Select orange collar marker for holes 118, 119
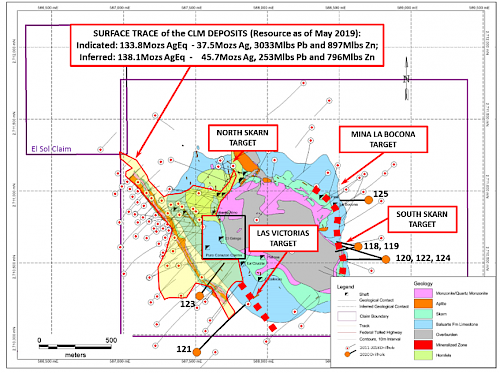500x373 pixels. point(358,247)
